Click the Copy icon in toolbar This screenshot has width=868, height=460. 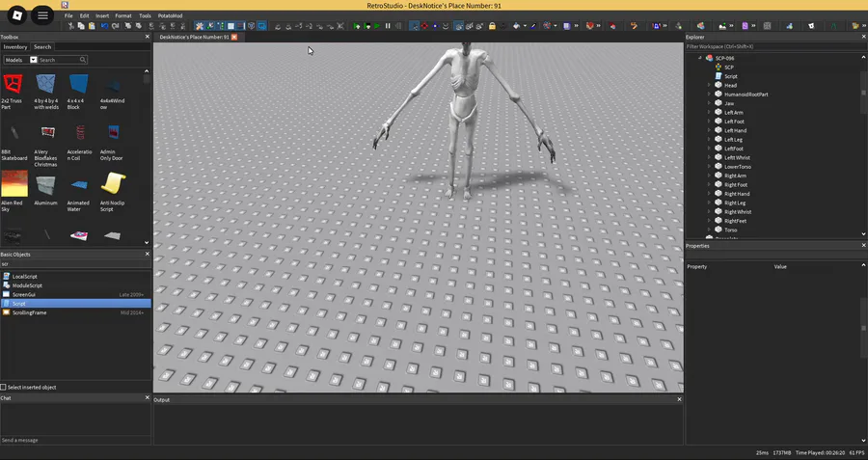81,26
